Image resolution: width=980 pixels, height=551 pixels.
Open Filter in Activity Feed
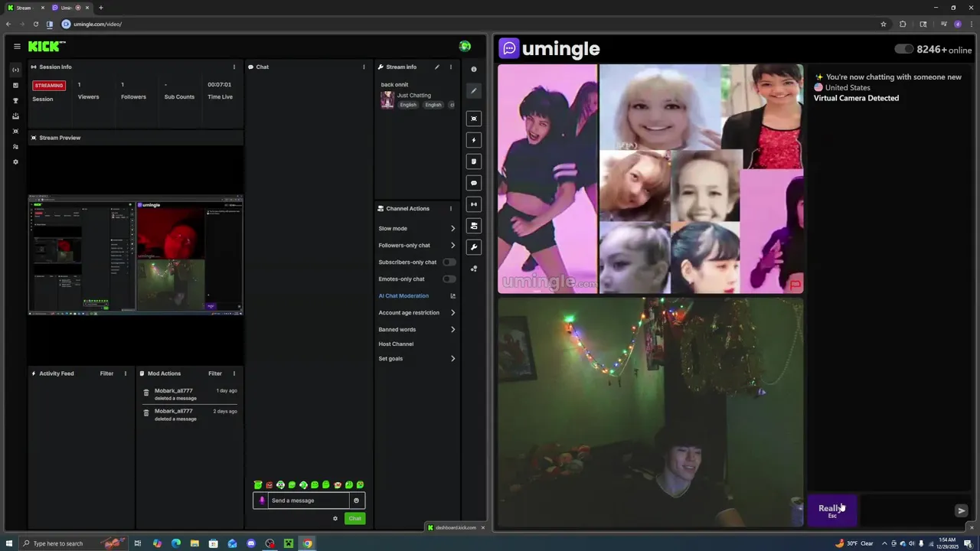106,373
